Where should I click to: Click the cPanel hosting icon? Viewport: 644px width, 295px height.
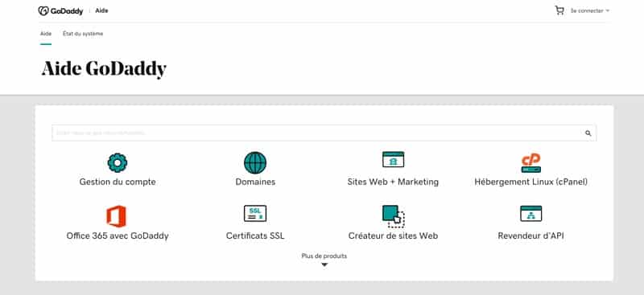coord(530,163)
